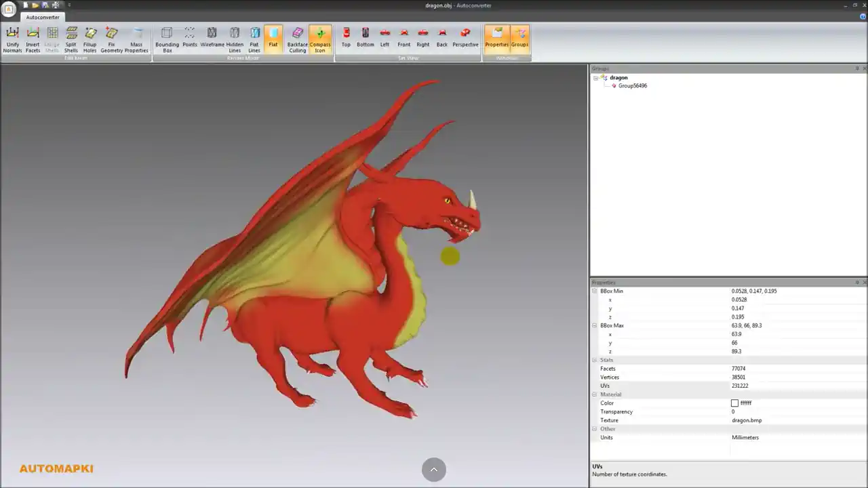Open the Mass Properties tool
This screenshot has width=868, height=488.
[x=136, y=39]
